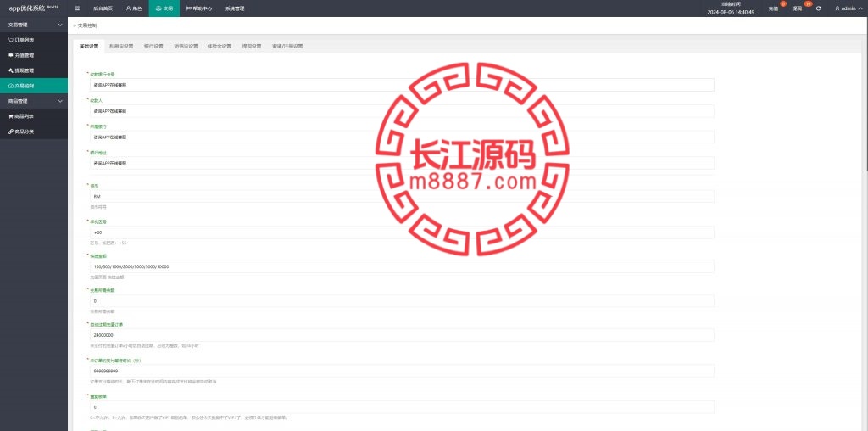Click the field with 100/500/1000/2000/3000/5000/10000
The width and height of the screenshot is (868, 431).
(x=402, y=266)
